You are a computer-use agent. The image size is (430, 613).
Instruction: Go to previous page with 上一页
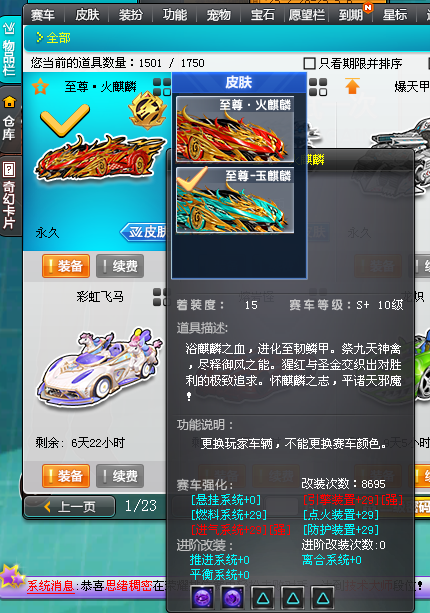point(70,507)
